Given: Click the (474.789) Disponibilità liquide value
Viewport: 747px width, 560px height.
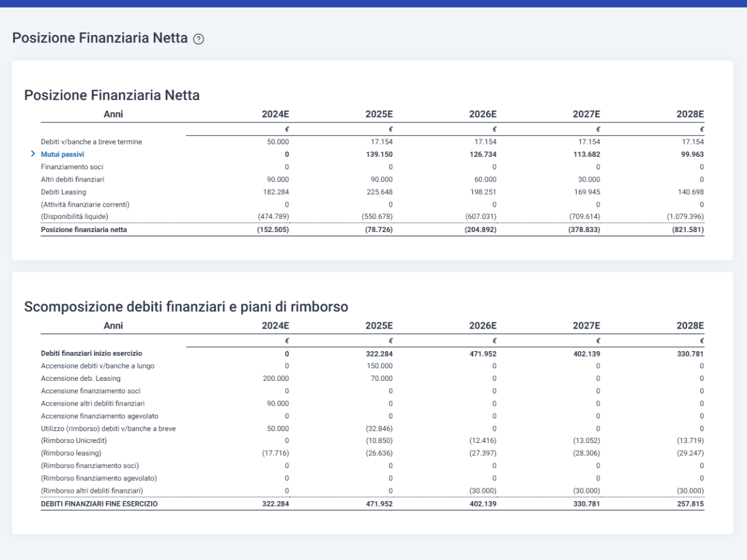Looking at the screenshot, I should pos(273,217).
